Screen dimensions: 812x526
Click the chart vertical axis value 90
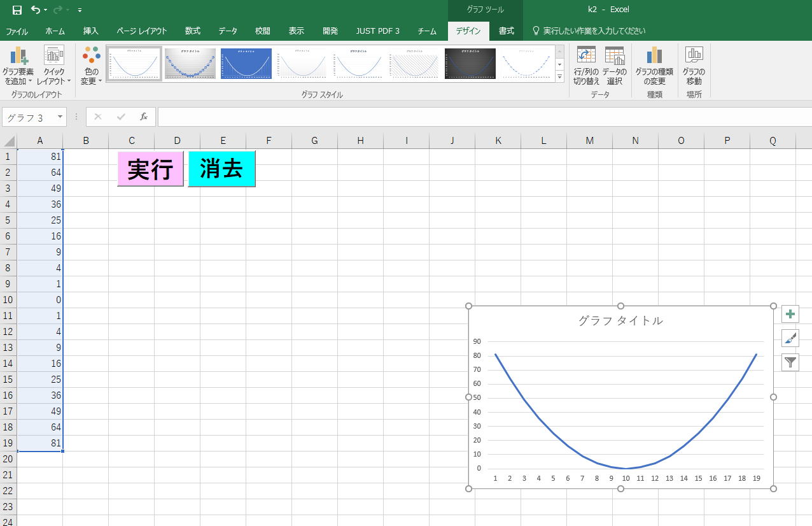pyautogui.click(x=477, y=341)
